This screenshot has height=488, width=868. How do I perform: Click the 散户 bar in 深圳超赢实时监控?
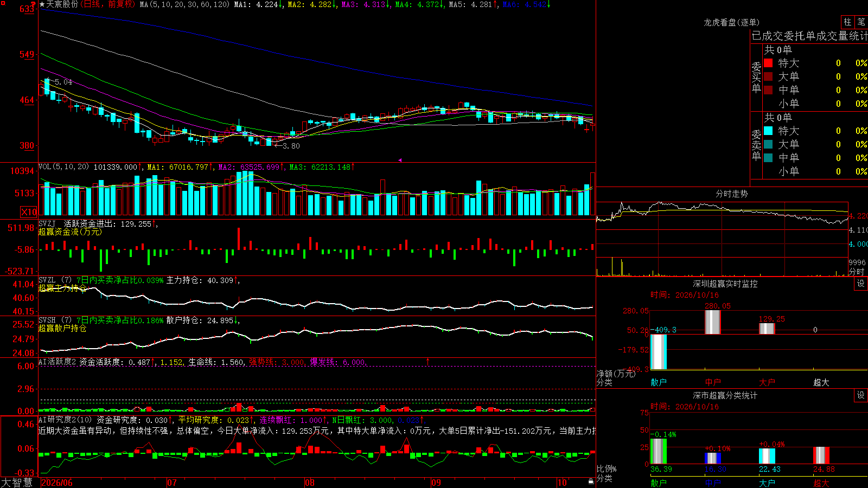(659, 352)
